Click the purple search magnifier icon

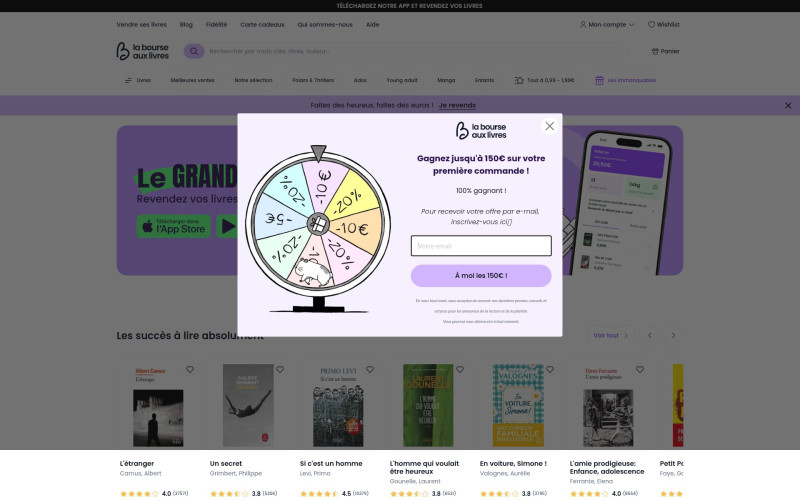194,51
